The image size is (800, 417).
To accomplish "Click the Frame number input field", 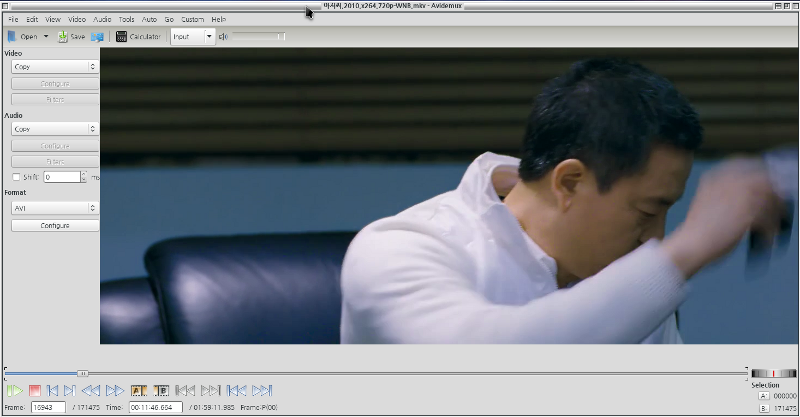I will (x=48, y=407).
